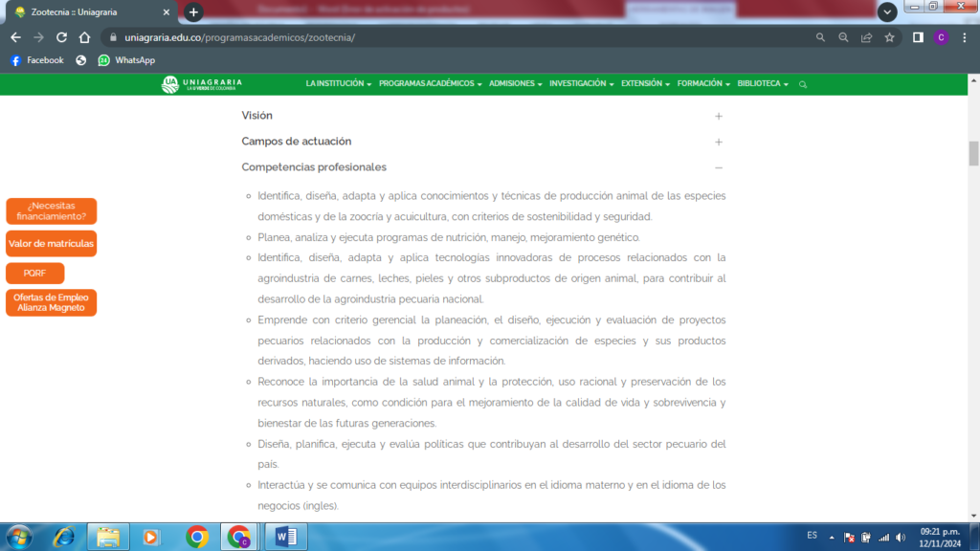This screenshot has width=980, height=551.
Task: Expand the Campos de actuación section
Action: click(x=719, y=142)
